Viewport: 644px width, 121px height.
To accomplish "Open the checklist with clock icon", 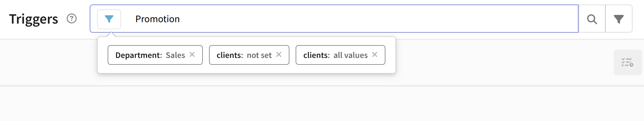I will coord(627,62).
